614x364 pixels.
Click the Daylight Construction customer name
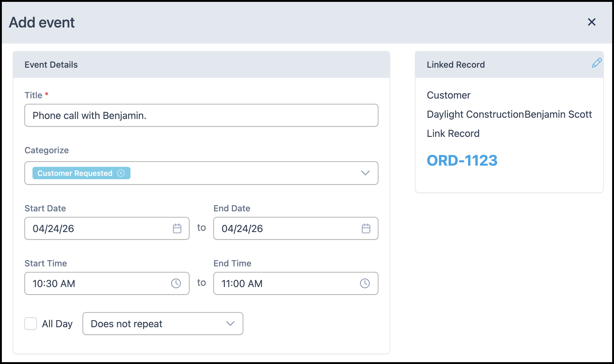(x=475, y=114)
